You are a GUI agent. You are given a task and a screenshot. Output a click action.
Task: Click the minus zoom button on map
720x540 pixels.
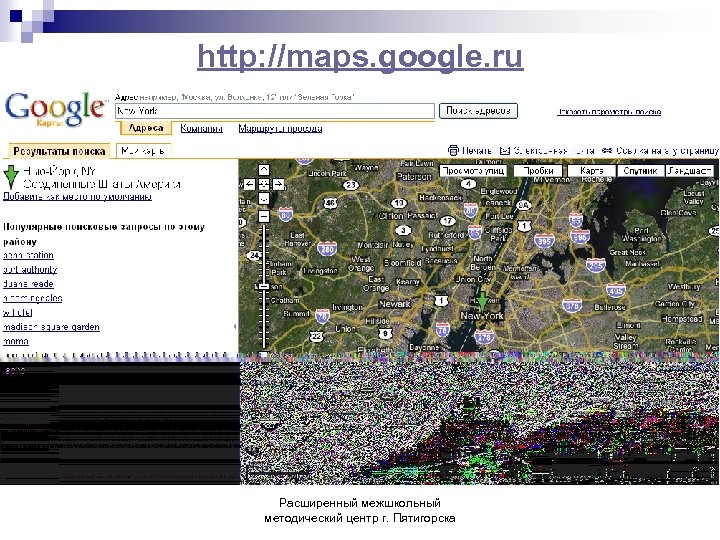(x=264, y=216)
